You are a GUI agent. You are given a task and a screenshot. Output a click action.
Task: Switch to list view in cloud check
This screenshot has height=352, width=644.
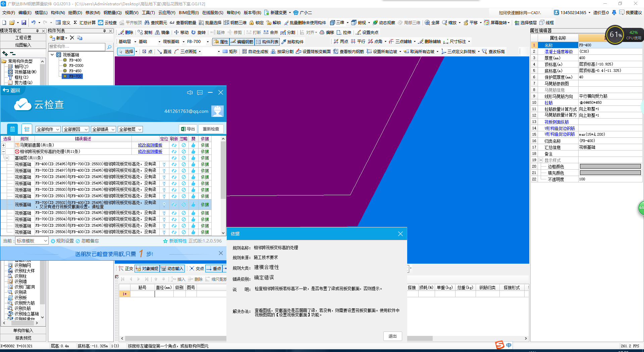[27, 129]
